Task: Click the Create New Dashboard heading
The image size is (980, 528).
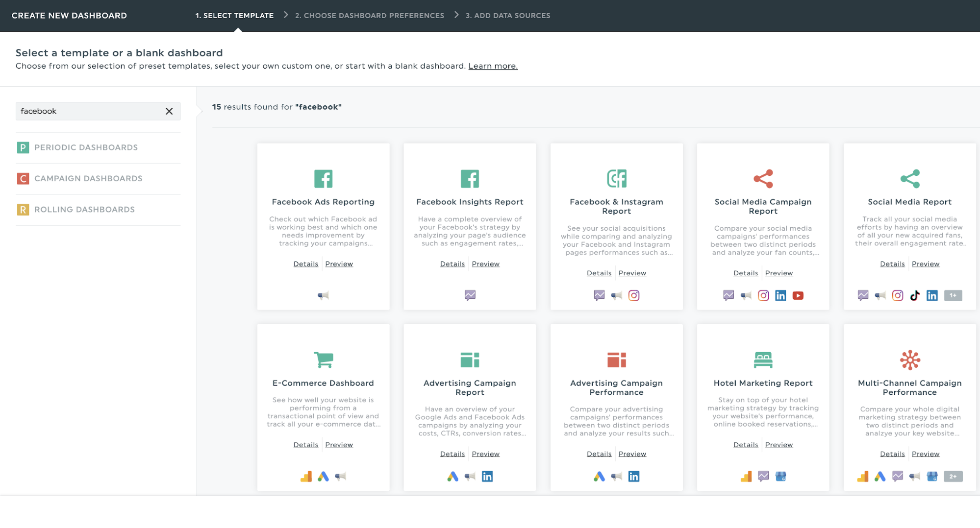Action: (x=69, y=16)
